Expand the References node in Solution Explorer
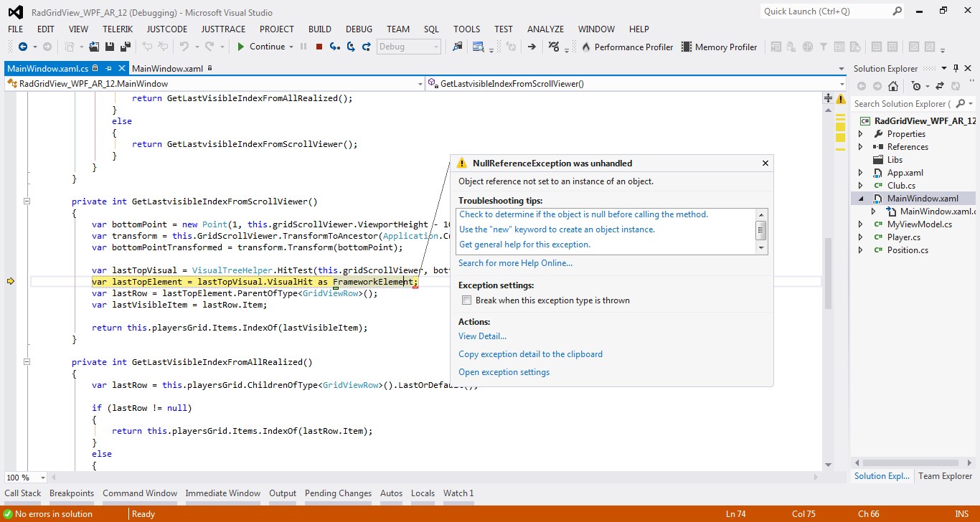The image size is (980, 522). tap(861, 147)
